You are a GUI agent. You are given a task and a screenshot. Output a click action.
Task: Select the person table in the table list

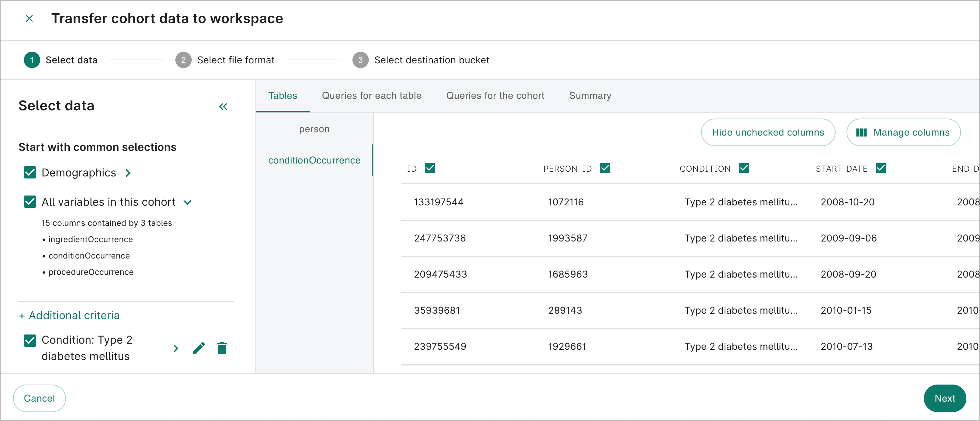(314, 129)
